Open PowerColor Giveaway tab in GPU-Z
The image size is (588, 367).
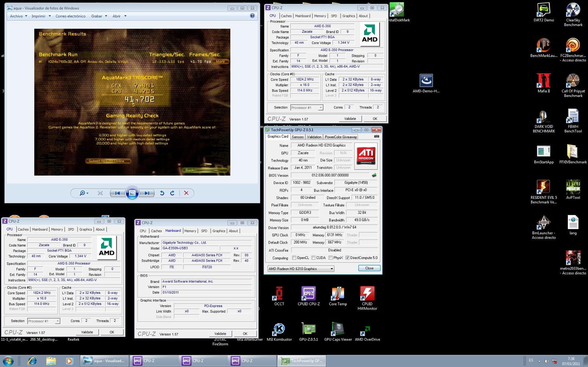(341, 137)
